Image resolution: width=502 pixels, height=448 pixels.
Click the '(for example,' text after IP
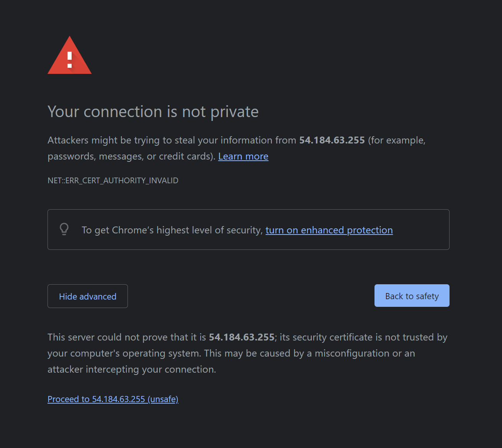[397, 140]
